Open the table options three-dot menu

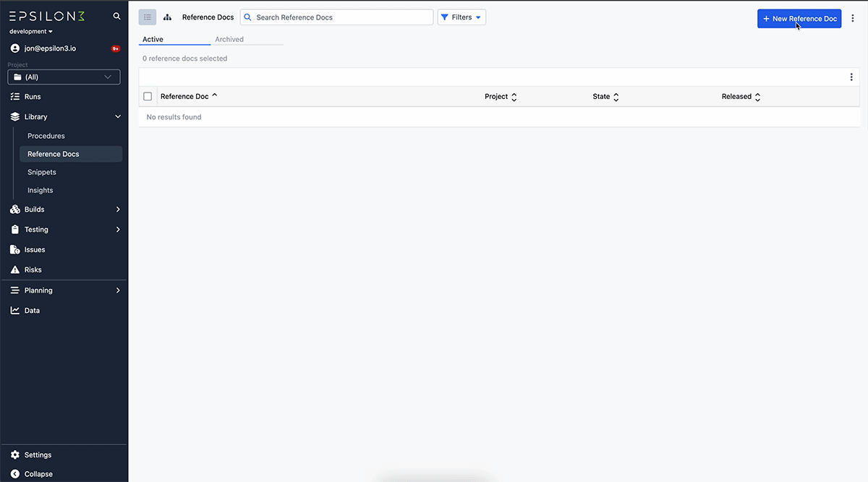click(x=851, y=77)
